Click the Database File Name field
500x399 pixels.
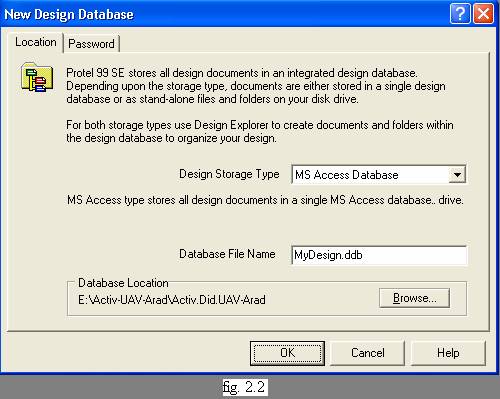point(379,255)
